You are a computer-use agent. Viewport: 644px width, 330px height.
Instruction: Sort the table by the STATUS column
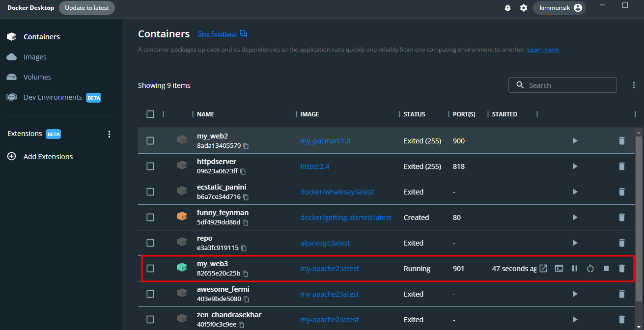[x=415, y=114]
